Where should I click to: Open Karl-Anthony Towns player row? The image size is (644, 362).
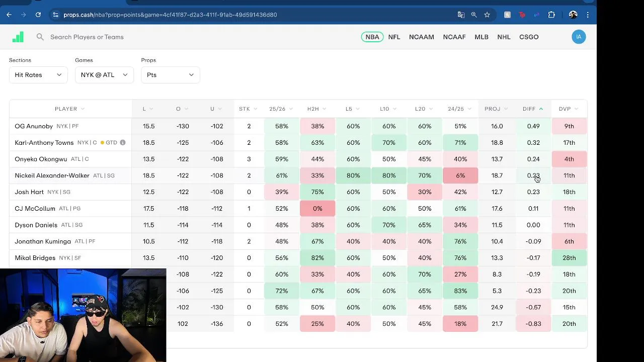298,142
